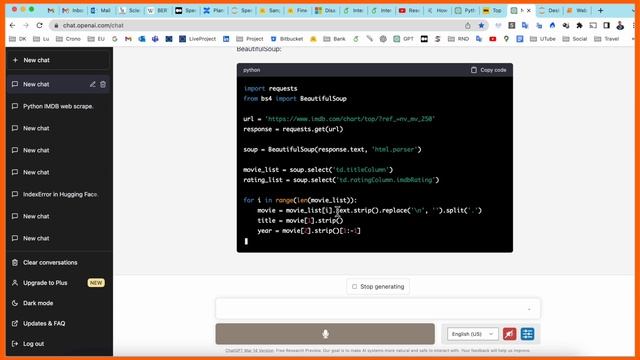Switch to the Top browser tab
This screenshot has width=640, height=360.
(493, 10)
